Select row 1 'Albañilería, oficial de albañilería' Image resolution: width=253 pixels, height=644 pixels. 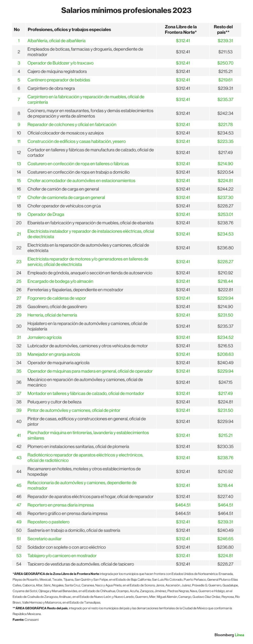click(x=126, y=41)
